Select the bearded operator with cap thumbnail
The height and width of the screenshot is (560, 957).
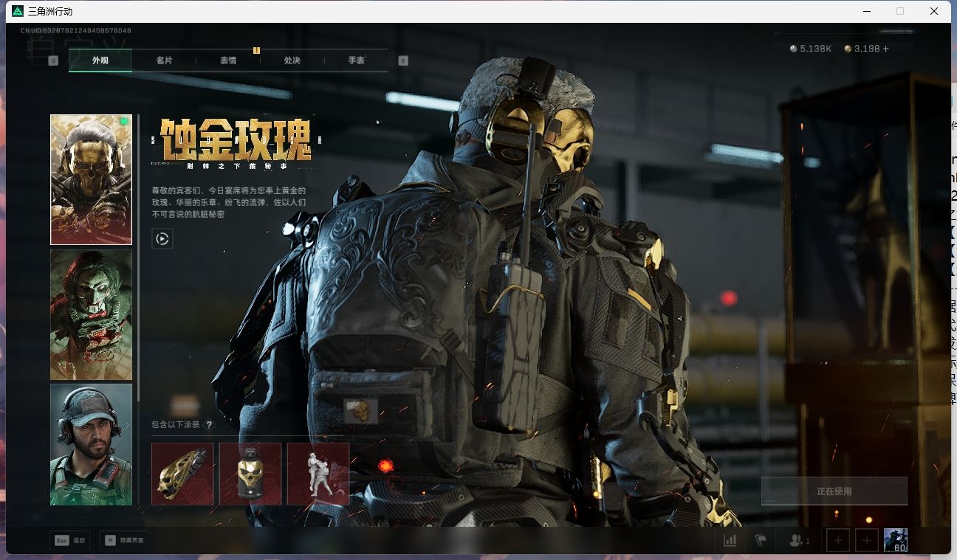(x=91, y=444)
